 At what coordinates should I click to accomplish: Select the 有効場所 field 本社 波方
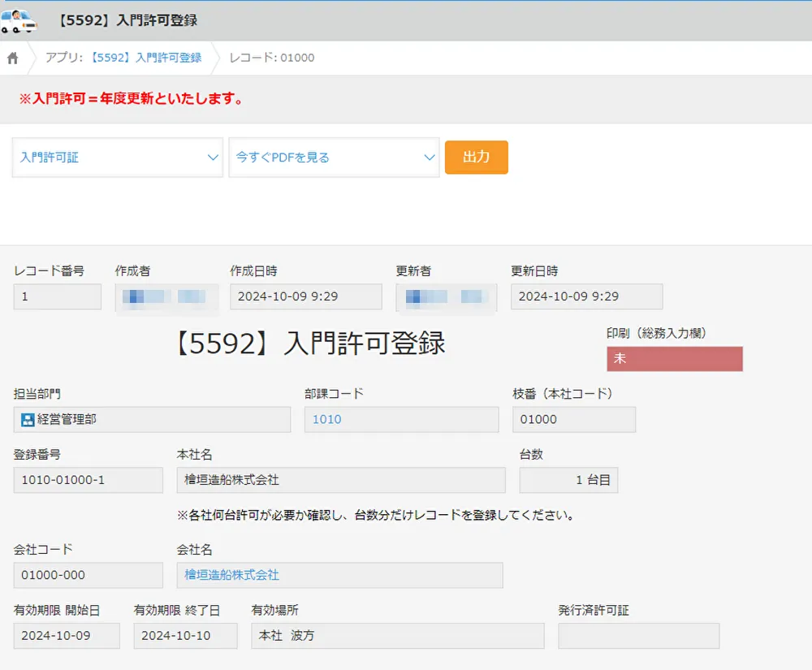click(397, 636)
